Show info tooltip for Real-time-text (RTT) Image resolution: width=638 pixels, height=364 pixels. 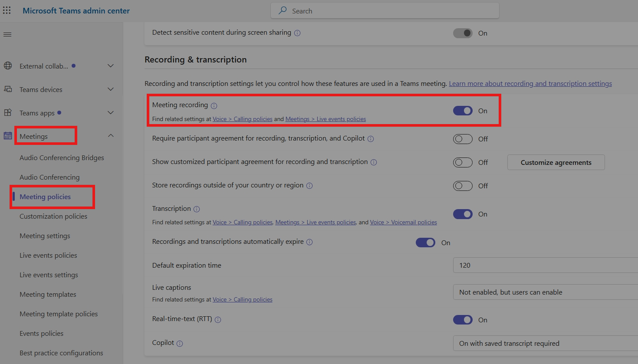218,320
